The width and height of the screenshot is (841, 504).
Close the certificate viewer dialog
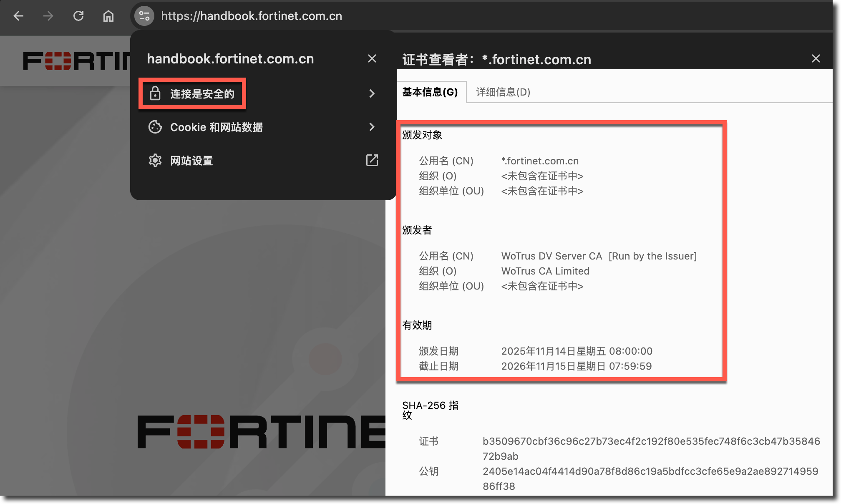[x=816, y=58]
